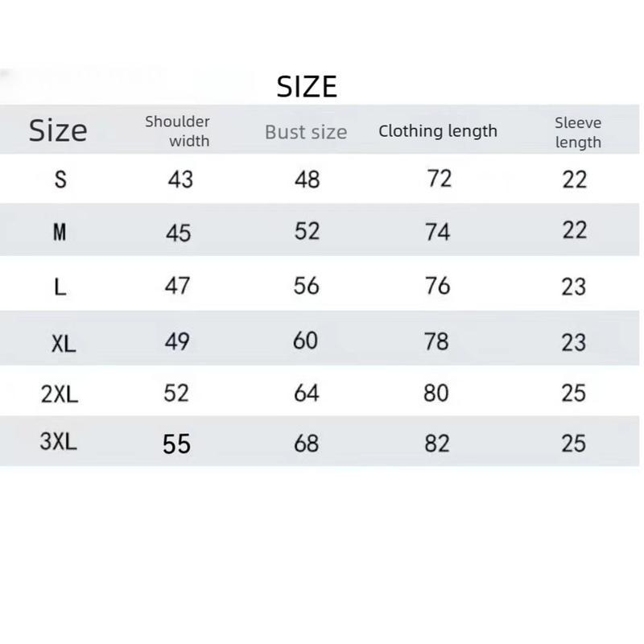Select bust size value 52 in M row
Screen dimensions: 644x644
(x=307, y=232)
